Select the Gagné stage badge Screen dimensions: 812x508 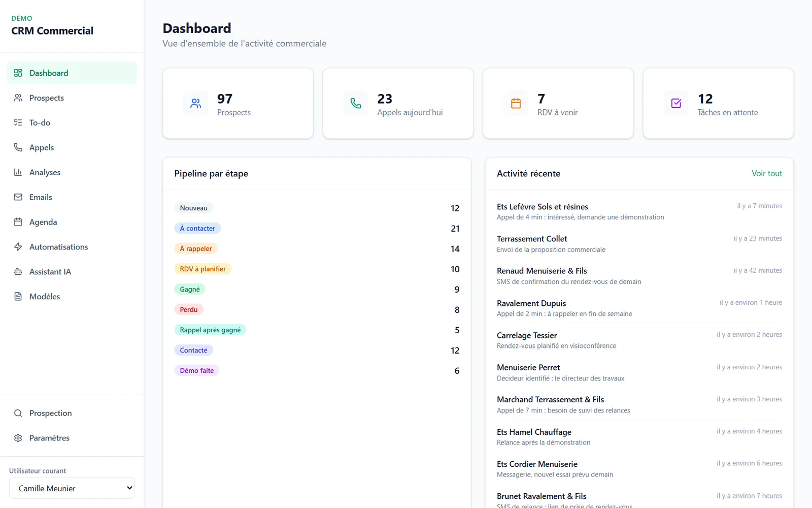coord(190,289)
